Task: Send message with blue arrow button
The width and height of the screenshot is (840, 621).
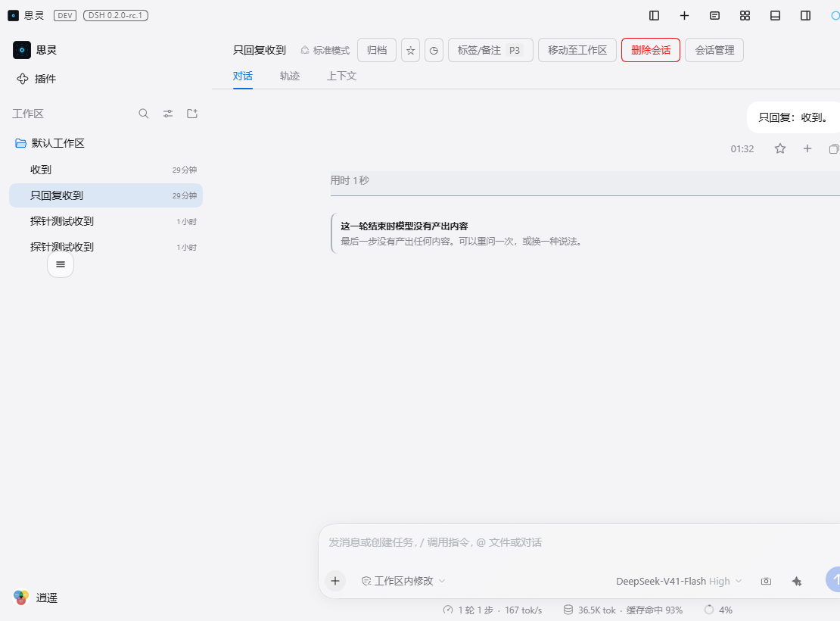Action: [833, 579]
